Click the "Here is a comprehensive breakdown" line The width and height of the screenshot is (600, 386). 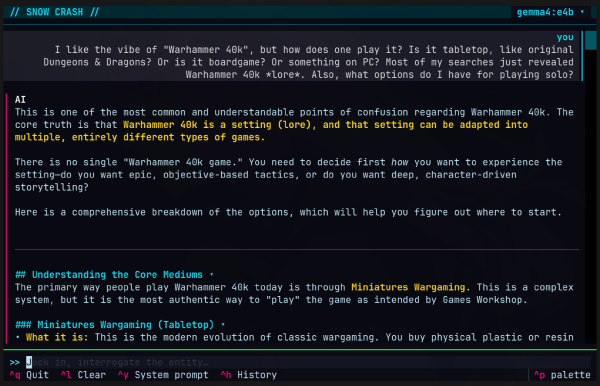click(x=288, y=212)
